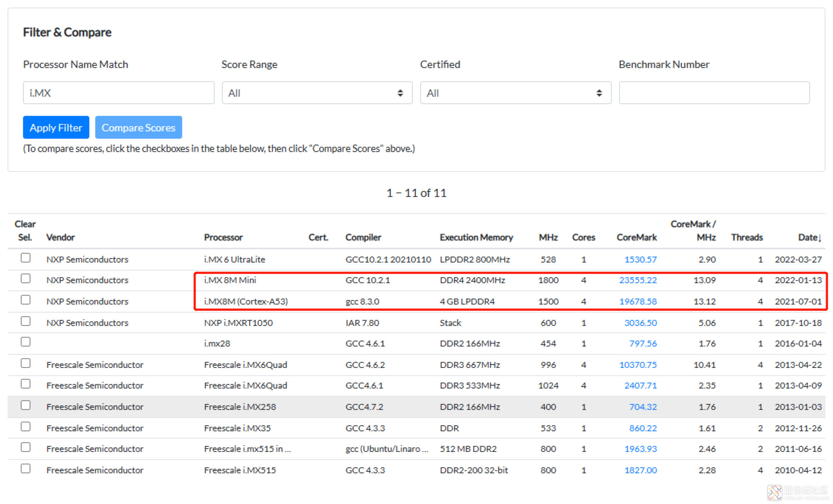
Task: Click the GCC10.2.1 20210110 compiler cell
Action: [x=388, y=259]
